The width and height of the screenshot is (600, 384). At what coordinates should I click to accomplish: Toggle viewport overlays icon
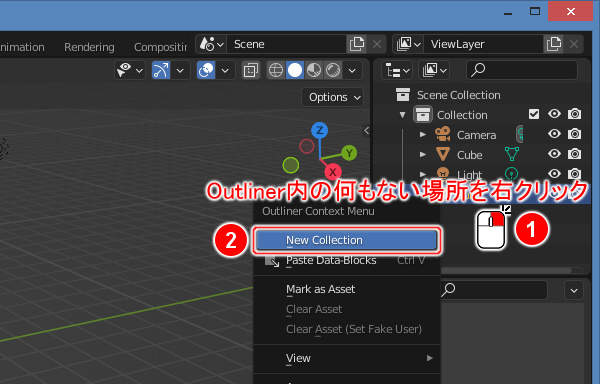click(206, 70)
